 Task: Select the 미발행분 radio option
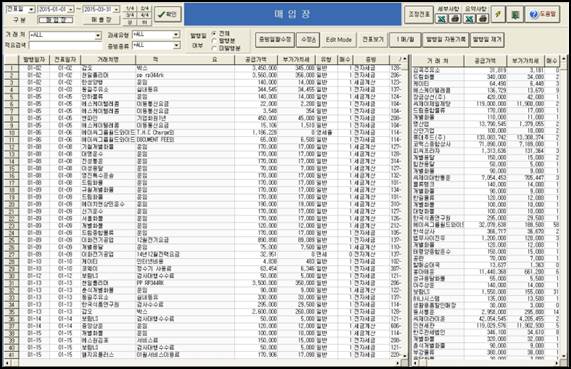pos(226,48)
